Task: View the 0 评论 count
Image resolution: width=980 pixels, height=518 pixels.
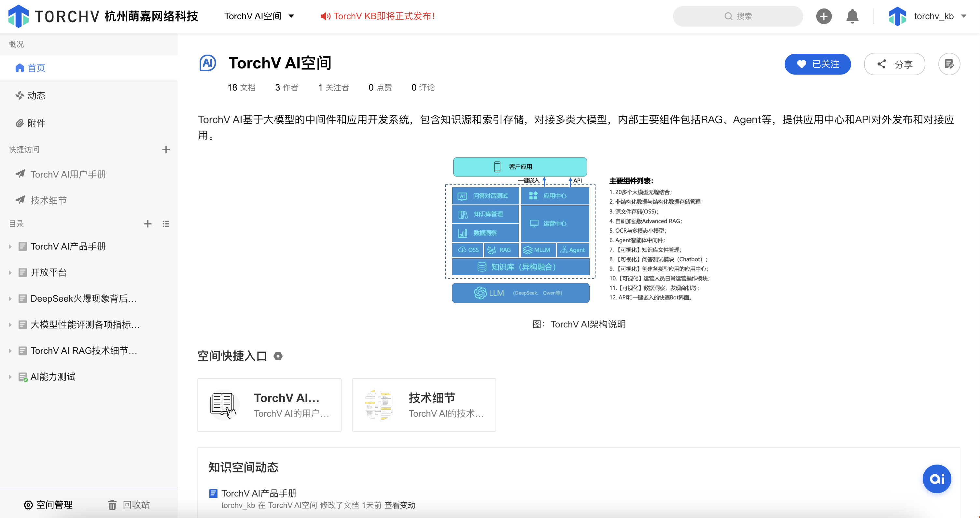Action: [423, 87]
